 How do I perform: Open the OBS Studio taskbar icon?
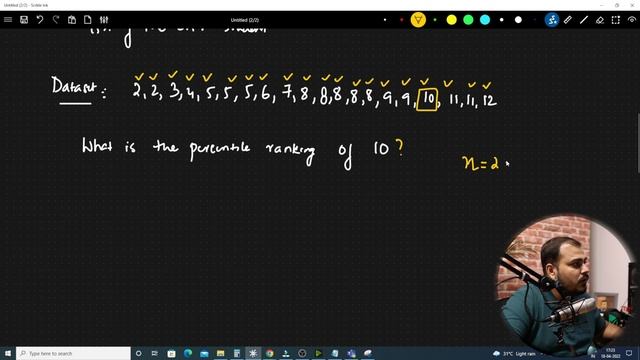coord(302,353)
